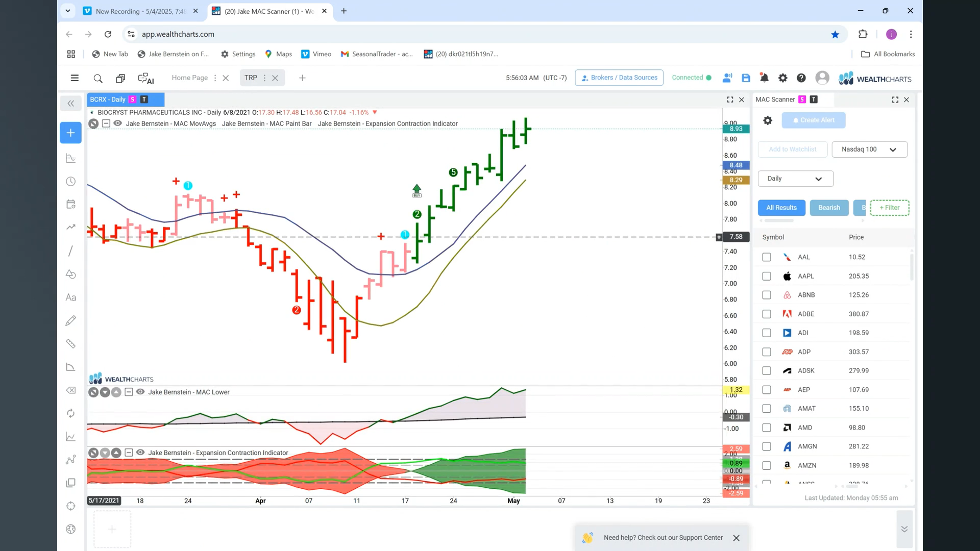
Task: Open the alerts bell icon
Action: [x=764, y=78]
